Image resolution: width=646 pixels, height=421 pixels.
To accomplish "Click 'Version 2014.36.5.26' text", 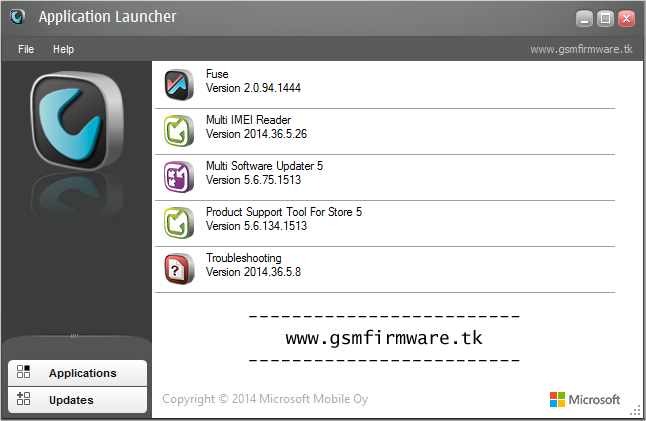I will 256,134.
